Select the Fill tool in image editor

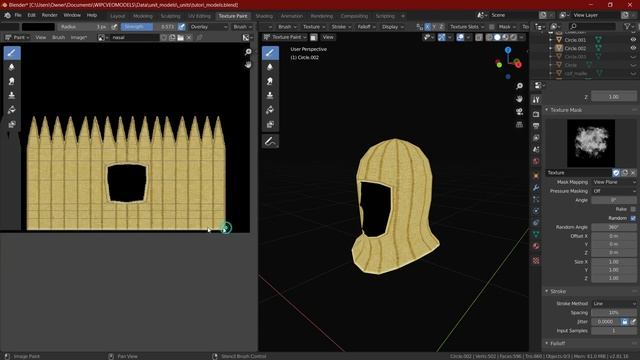coord(12,110)
